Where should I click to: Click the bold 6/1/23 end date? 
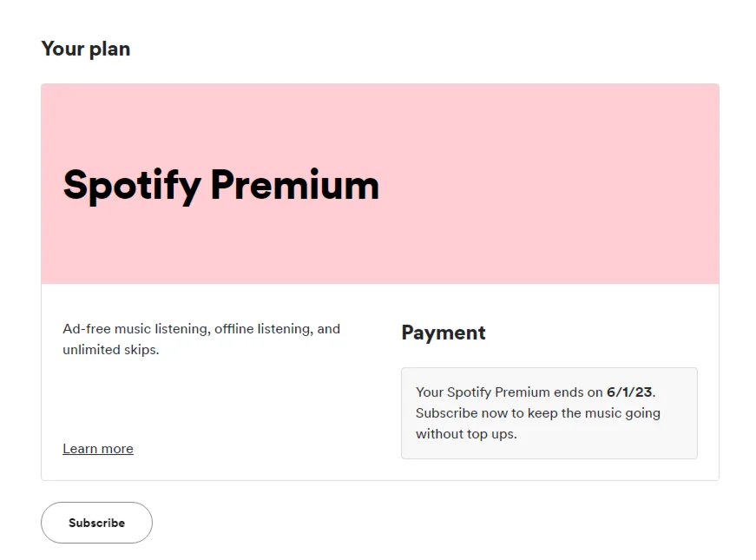click(x=629, y=392)
